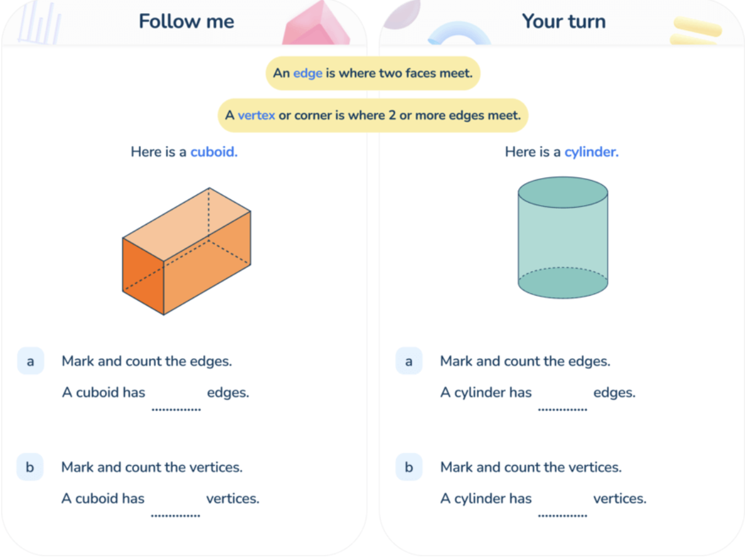This screenshot has height=560, width=745.
Task: Select question 'a' badge under the cuboid
Action: 30,361
